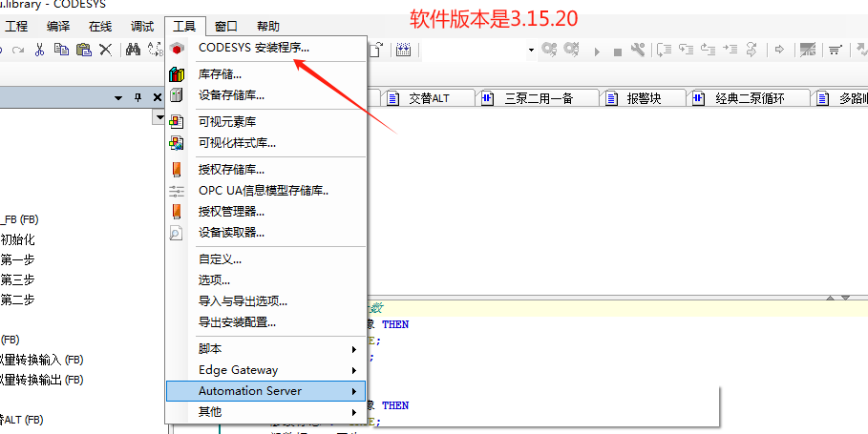Open the 在线 online menu
Image resolution: width=868 pixels, height=434 pixels.
(x=100, y=26)
